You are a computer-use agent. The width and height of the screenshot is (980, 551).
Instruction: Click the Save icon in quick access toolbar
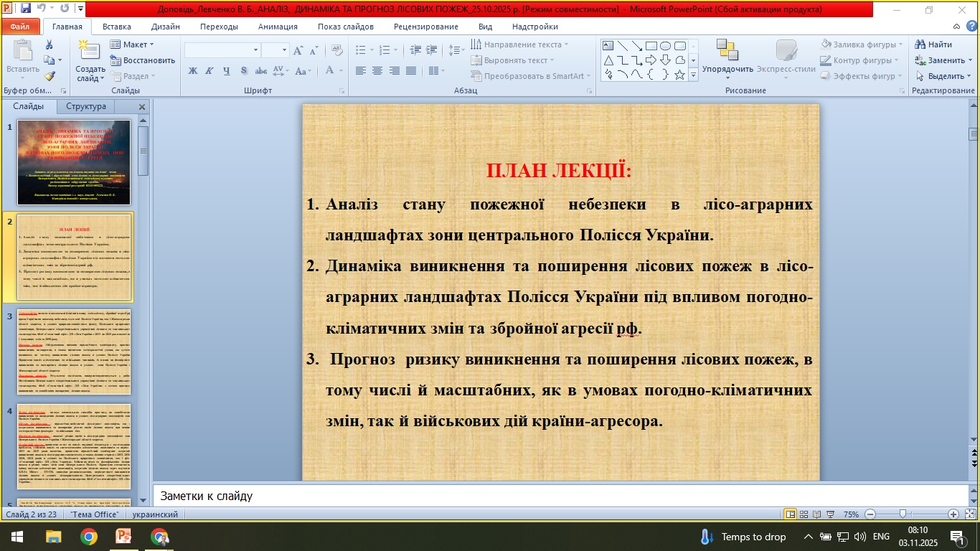26,9
